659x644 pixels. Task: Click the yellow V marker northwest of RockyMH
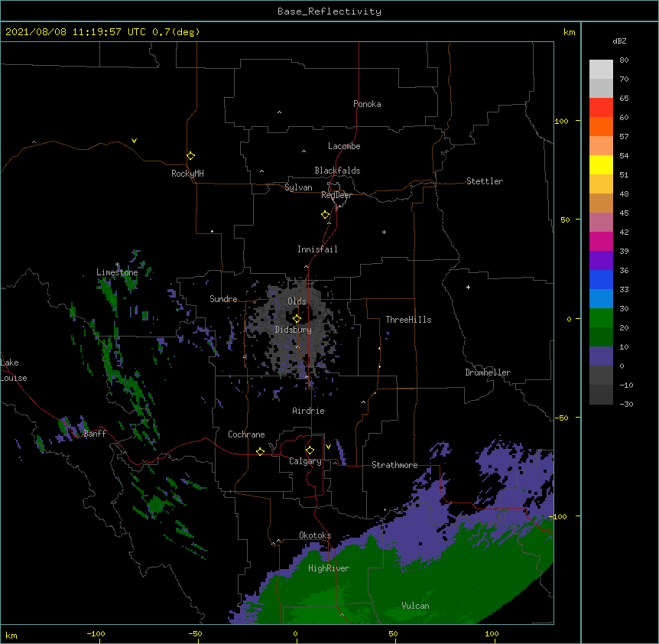click(x=134, y=141)
